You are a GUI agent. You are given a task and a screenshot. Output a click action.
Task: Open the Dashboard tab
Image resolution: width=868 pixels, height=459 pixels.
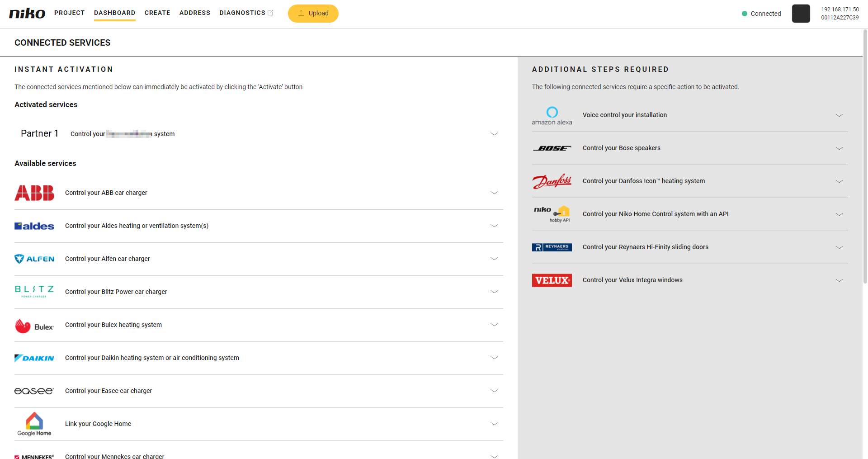pyautogui.click(x=115, y=13)
